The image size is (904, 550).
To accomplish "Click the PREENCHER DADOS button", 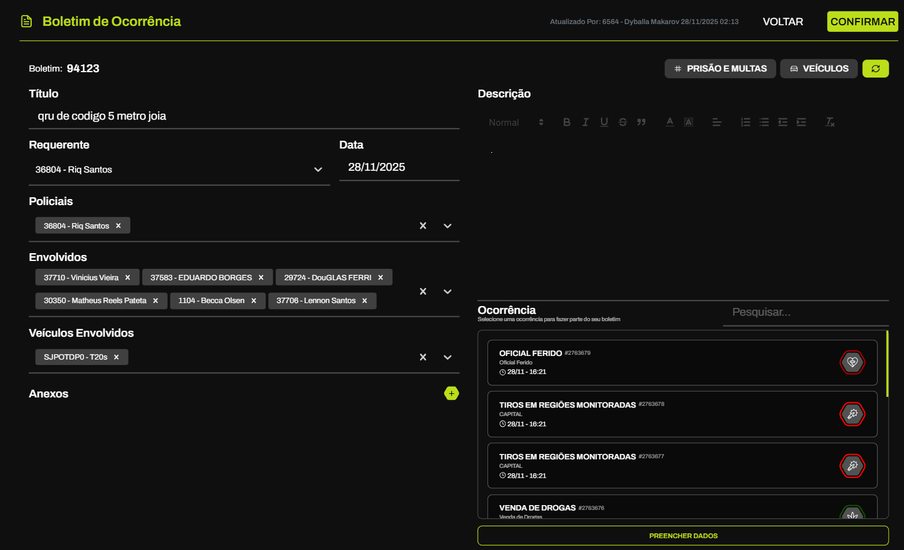I will [x=683, y=536].
